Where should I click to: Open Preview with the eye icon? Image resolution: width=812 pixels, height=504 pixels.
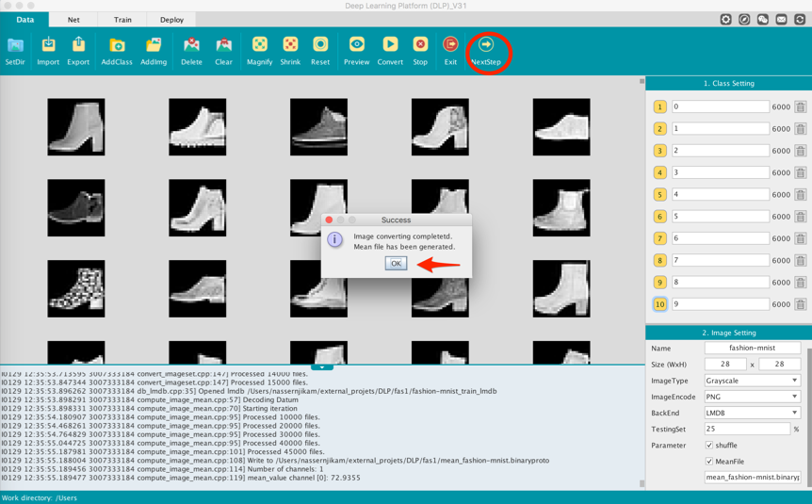click(356, 45)
